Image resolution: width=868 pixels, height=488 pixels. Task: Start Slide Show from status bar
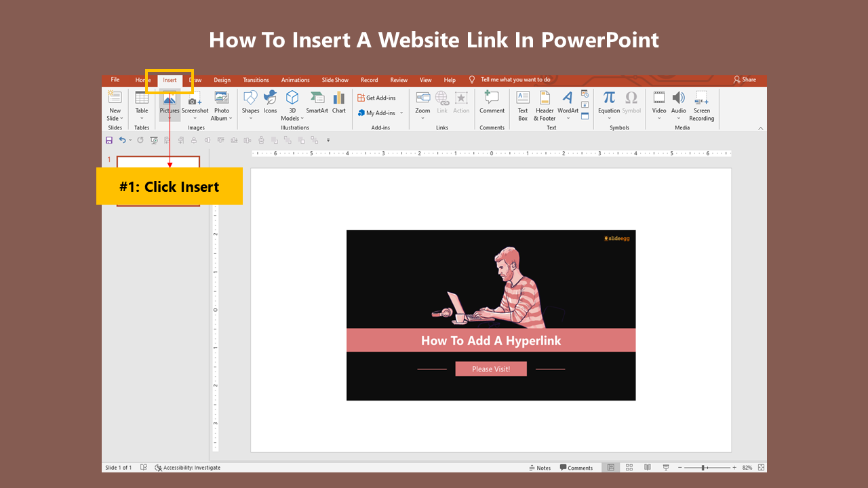(666, 468)
